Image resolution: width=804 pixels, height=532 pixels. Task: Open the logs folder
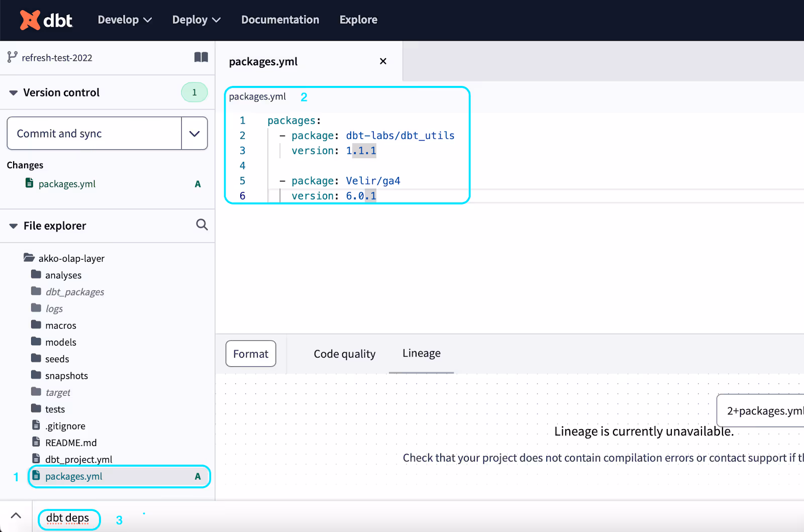point(54,308)
